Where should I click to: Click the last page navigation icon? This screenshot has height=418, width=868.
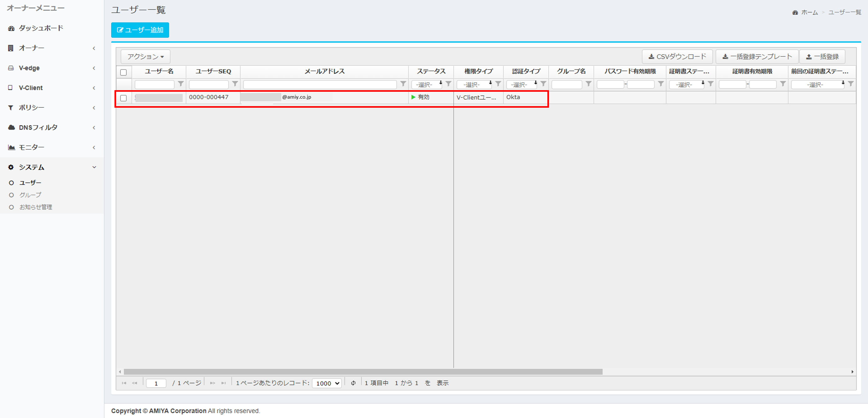223,383
